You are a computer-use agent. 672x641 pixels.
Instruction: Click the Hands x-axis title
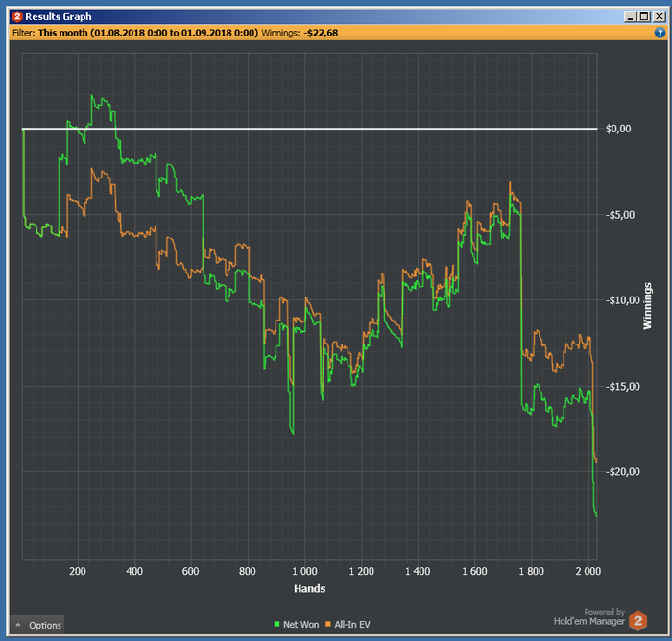[x=309, y=589]
